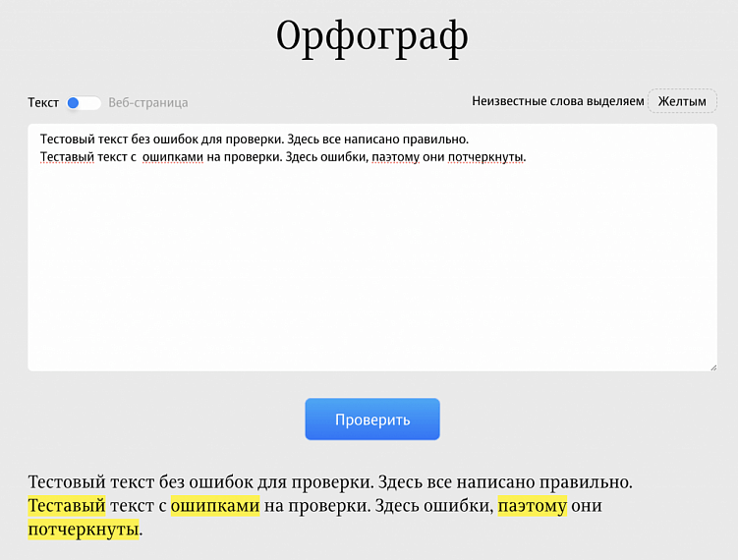Viewport: 738px width, 560px height.
Task: Click the Неизвестные слова выделяем label
Action: click(x=558, y=101)
